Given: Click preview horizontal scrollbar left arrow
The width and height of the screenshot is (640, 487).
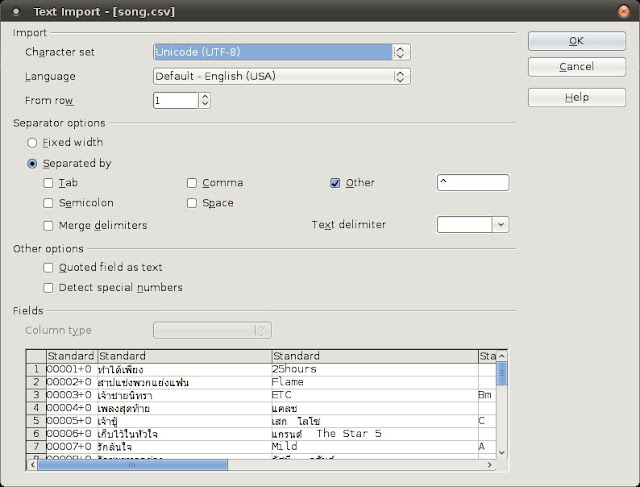Looking at the screenshot, I should point(33,465).
